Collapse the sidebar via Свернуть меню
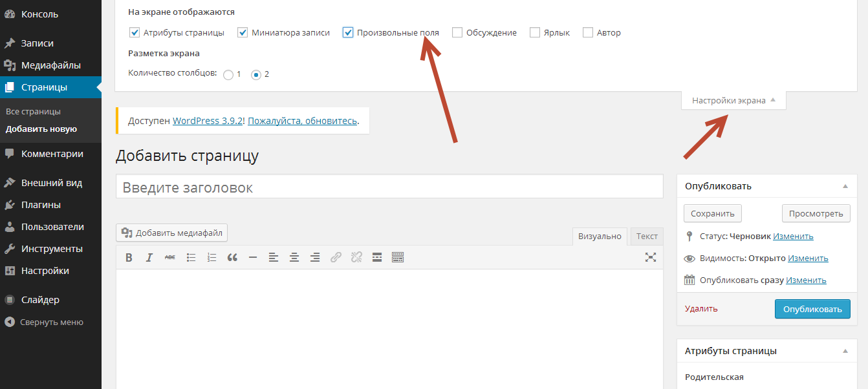 pyautogui.click(x=50, y=322)
